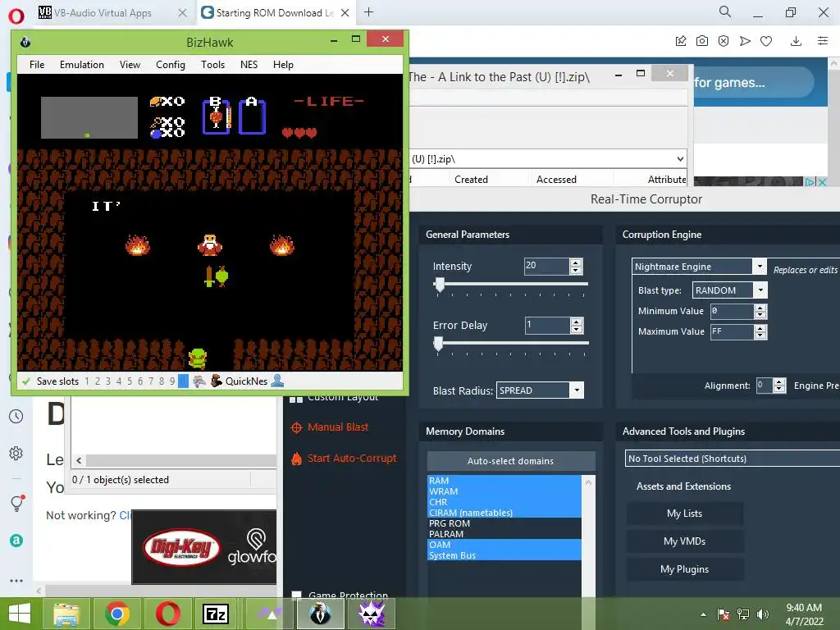Image resolution: width=840 pixels, height=630 pixels.
Task: Open Opera easy setup sliders icon
Action: [823, 41]
